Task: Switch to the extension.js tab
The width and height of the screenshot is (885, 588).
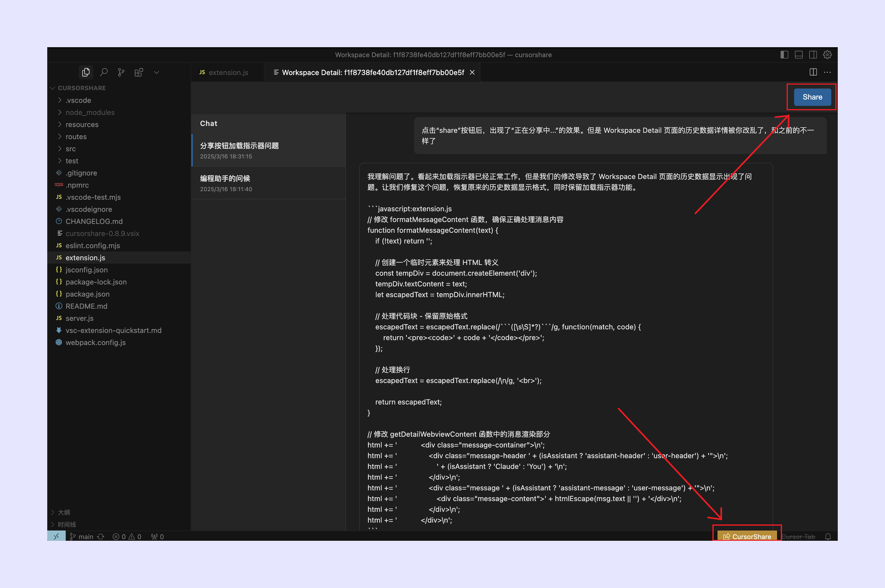Action: 228,72
